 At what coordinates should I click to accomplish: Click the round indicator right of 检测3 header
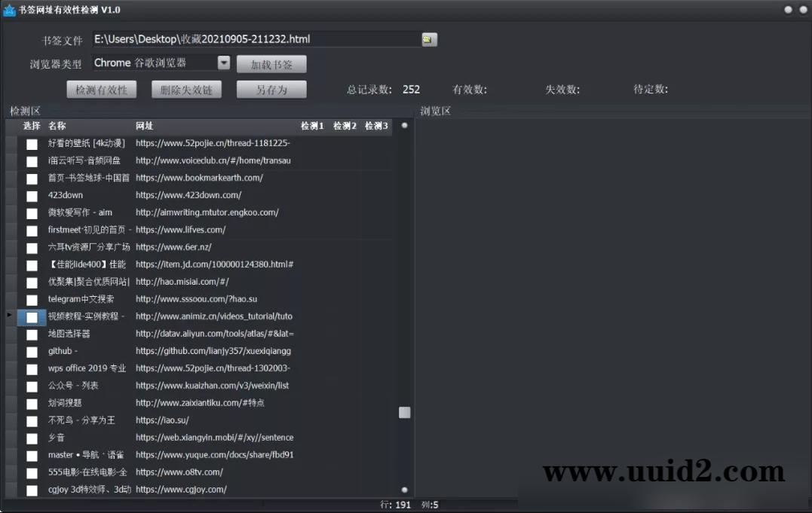click(404, 127)
